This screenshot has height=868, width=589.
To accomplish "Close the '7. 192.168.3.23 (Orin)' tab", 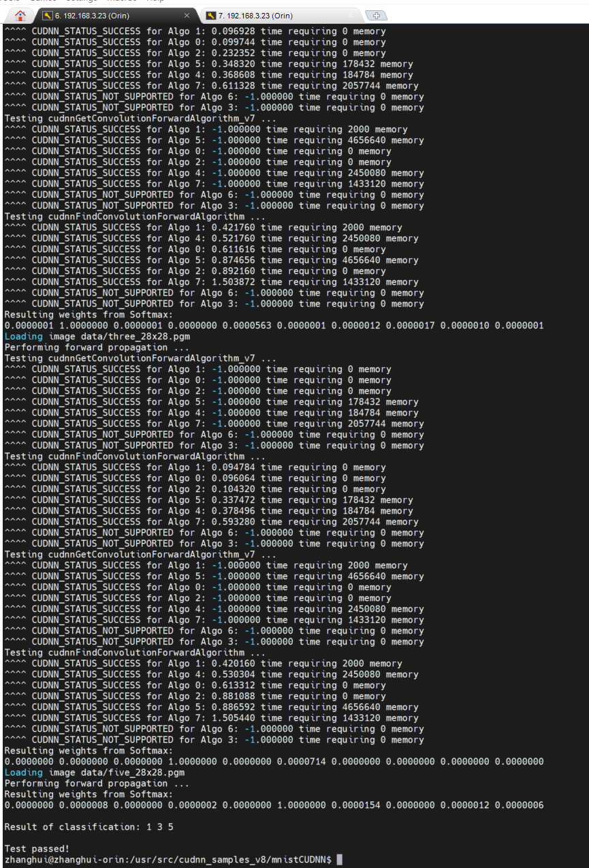I will click(x=351, y=15).
